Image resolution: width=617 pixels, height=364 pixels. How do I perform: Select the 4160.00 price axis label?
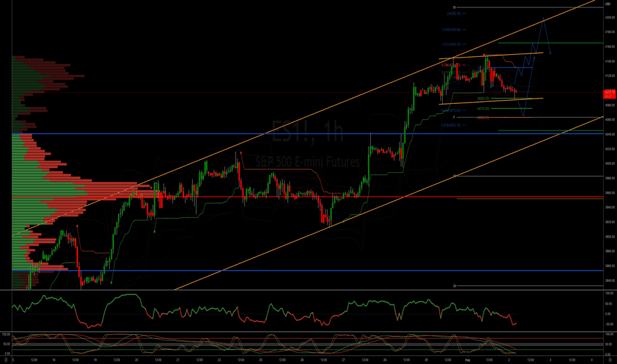tap(610, 47)
